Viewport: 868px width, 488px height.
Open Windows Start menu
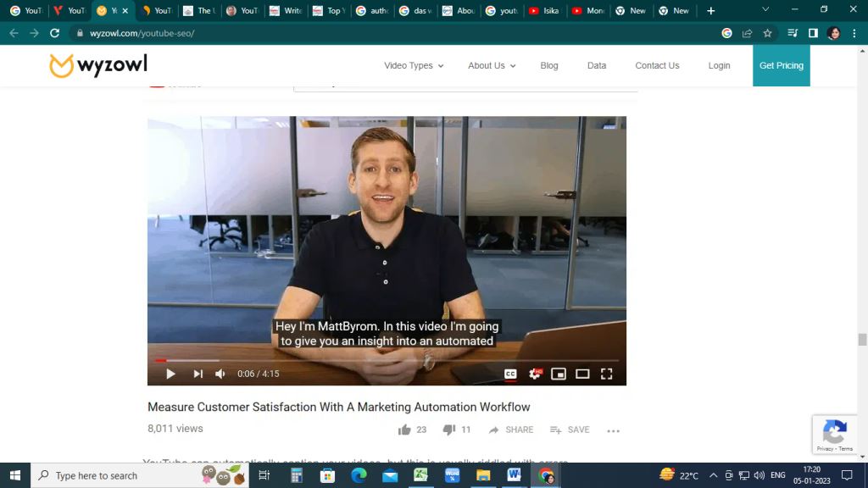pos(15,475)
